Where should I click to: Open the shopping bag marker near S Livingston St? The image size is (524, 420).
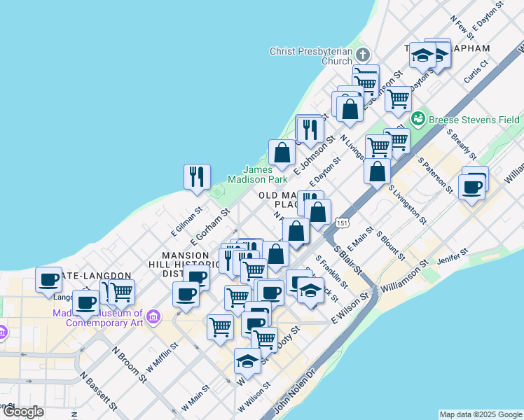(377, 171)
